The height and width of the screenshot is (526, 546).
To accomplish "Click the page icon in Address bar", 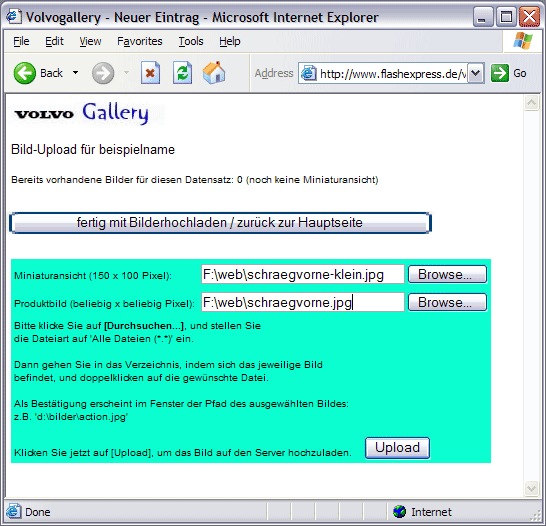I will (309, 73).
